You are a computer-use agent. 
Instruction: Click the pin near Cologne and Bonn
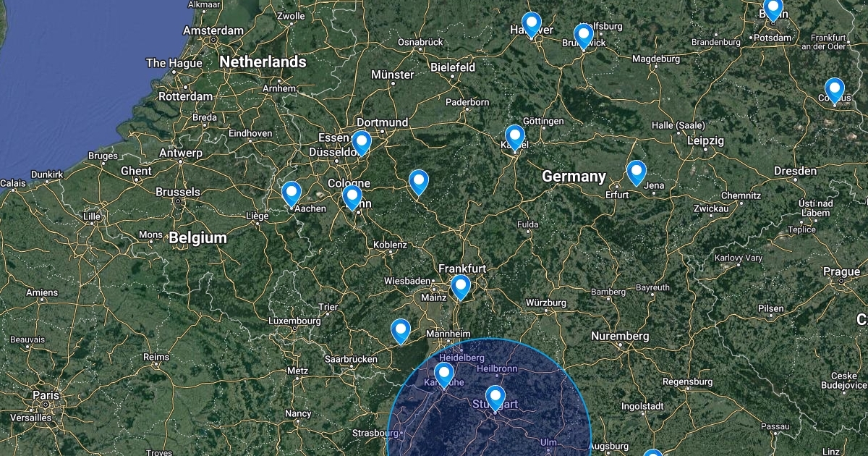[x=352, y=197]
